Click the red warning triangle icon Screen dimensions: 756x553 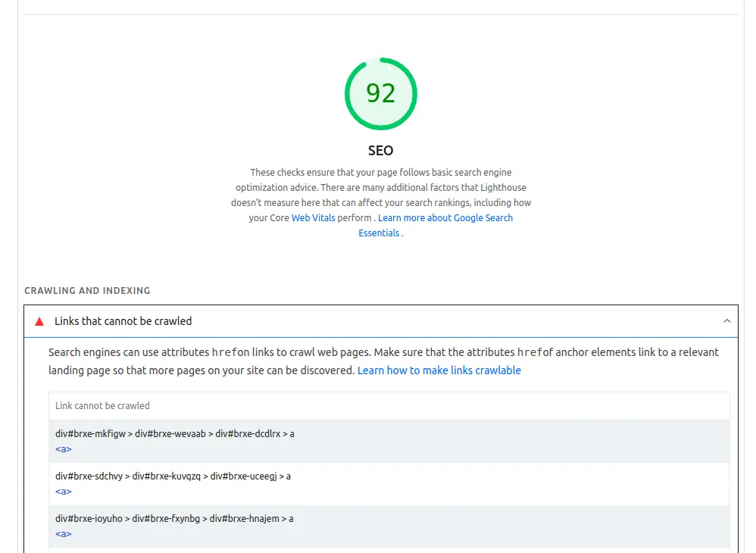point(38,321)
